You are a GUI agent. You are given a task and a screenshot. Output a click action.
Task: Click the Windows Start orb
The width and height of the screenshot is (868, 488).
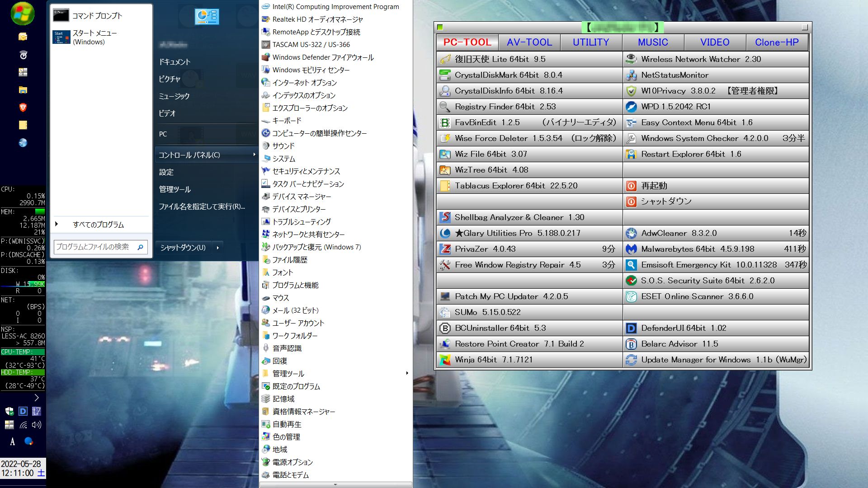(x=23, y=14)
